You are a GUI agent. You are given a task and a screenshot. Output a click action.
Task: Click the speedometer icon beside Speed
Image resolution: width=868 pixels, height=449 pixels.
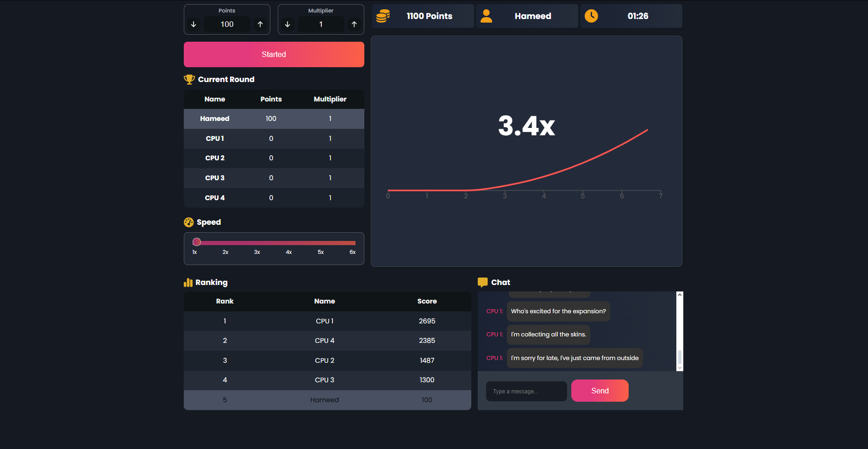(189, 222)
